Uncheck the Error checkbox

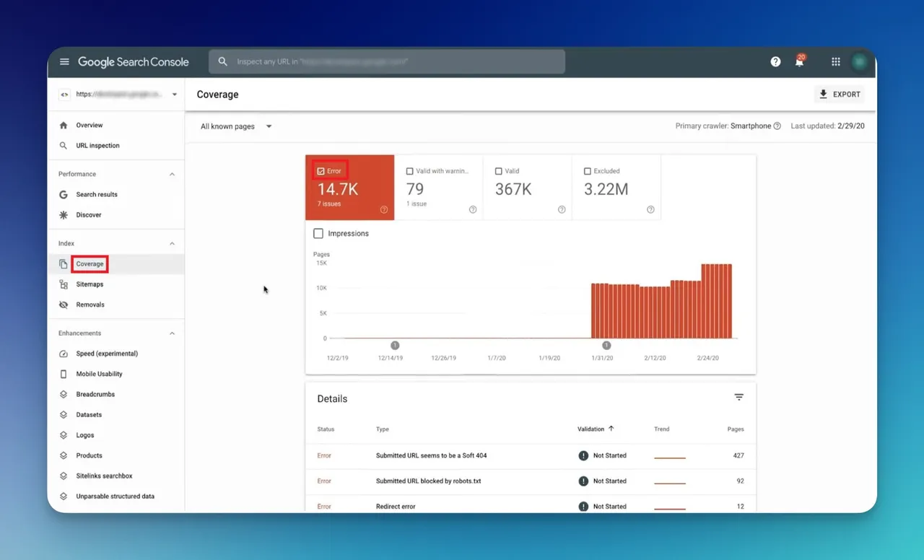click(321, 171)
